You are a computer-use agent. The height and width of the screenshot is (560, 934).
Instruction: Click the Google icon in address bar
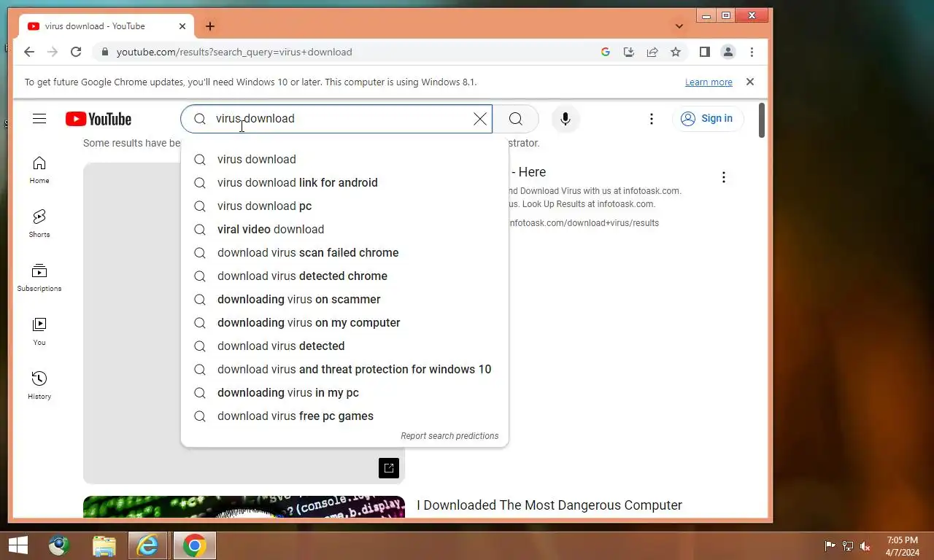point(606,52)
